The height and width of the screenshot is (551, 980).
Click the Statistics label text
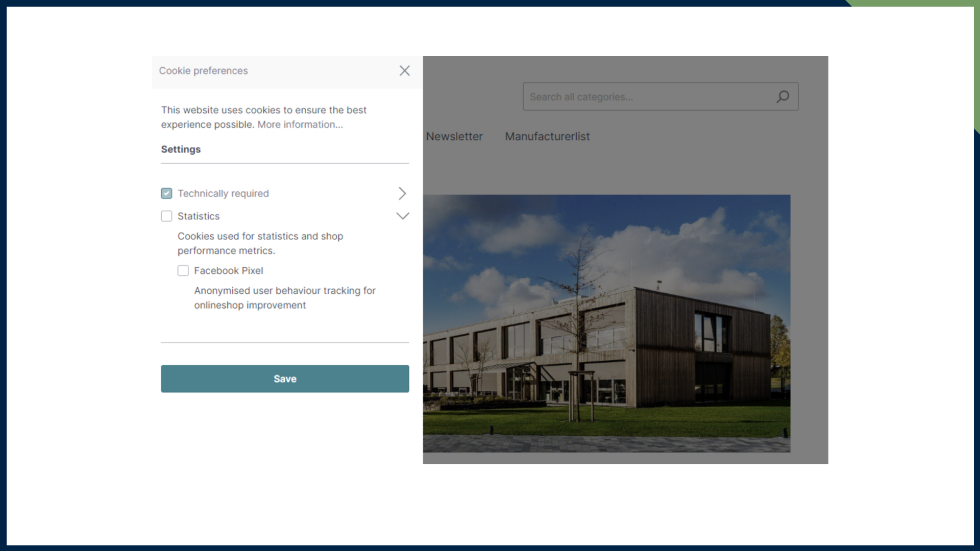point(199,216)
